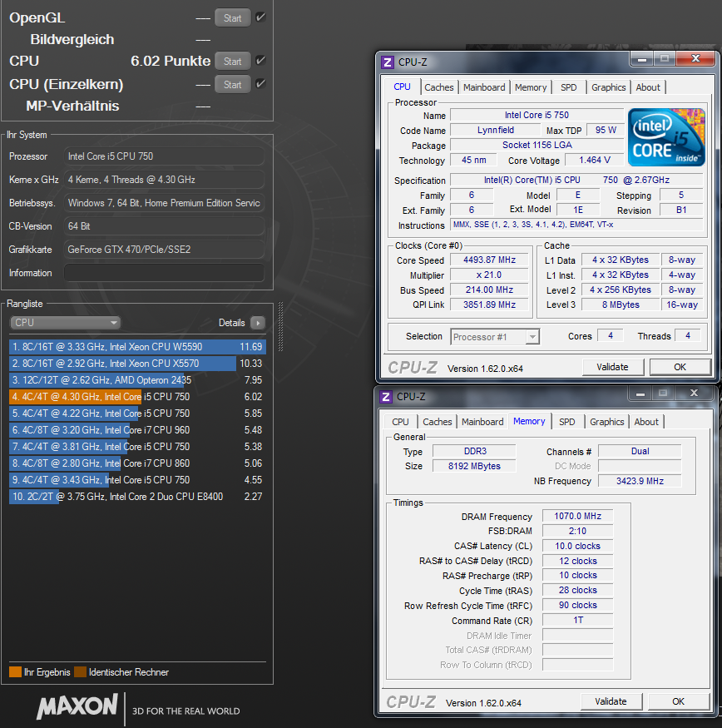Click the CPU-Z icon in upper window title
The width and height of the screenshot is (722, 728).
(388, 62)
